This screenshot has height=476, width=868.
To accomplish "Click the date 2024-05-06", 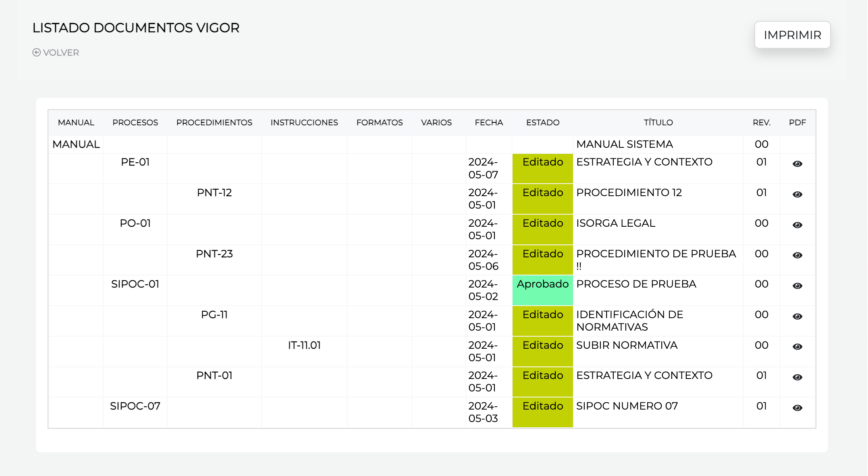I will (x=483, y=260).
